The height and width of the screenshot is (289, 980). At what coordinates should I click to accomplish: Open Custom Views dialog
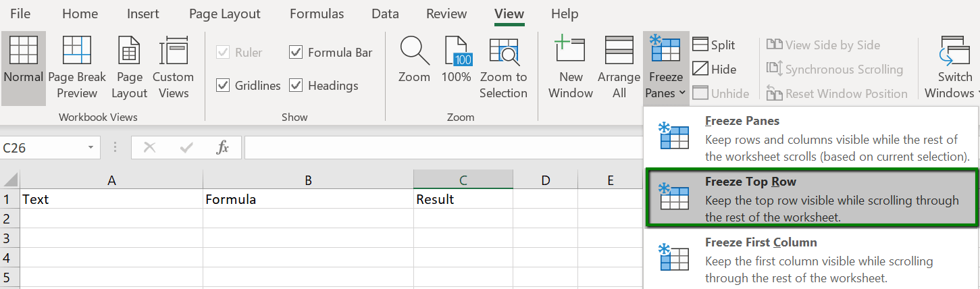point(173,68)
